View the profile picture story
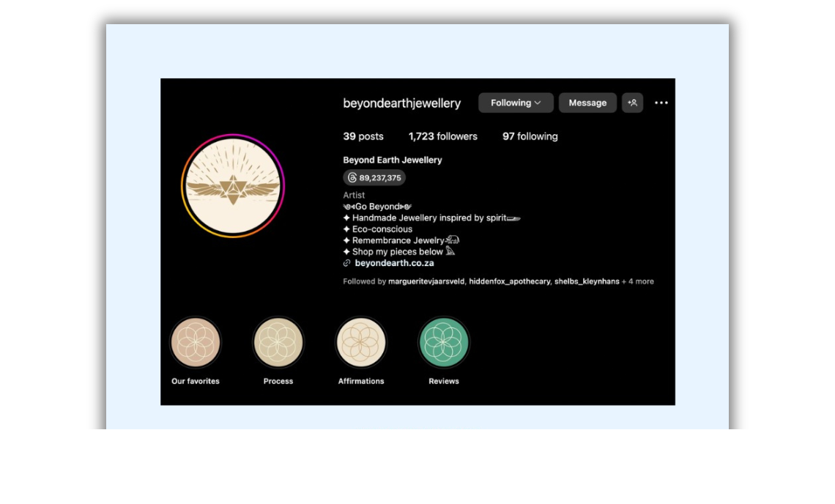The width and height of the screenshot is (835, 504). coord(233,186)
